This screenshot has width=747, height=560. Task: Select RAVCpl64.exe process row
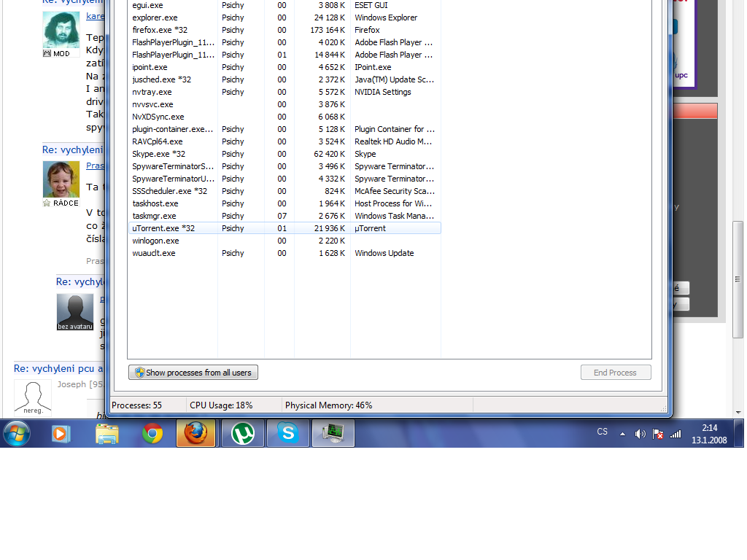click(x=285, y=141)
